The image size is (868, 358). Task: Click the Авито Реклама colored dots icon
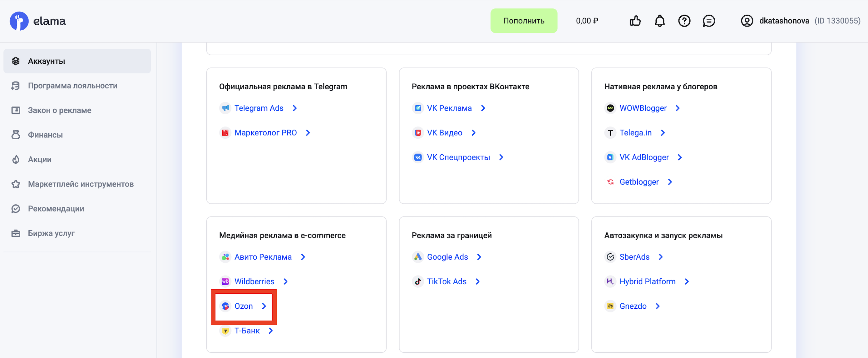click(225, 257)
